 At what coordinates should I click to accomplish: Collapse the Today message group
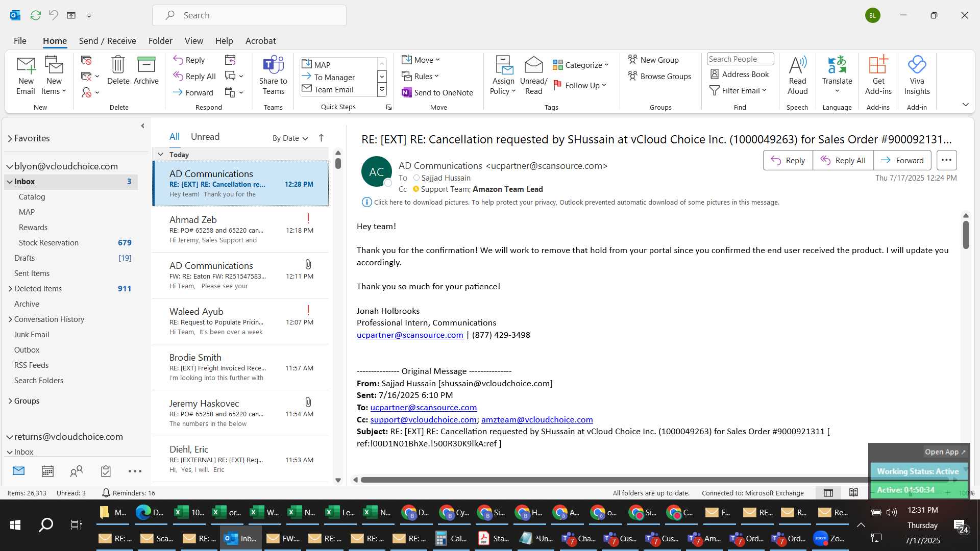point(161,154)
